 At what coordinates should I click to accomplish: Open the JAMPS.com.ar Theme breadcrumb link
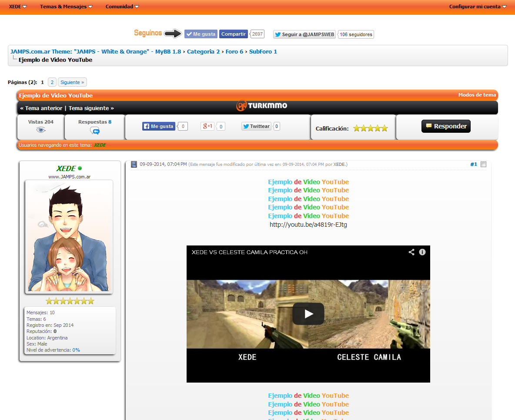pyautogui.click(x=96, y=52)
